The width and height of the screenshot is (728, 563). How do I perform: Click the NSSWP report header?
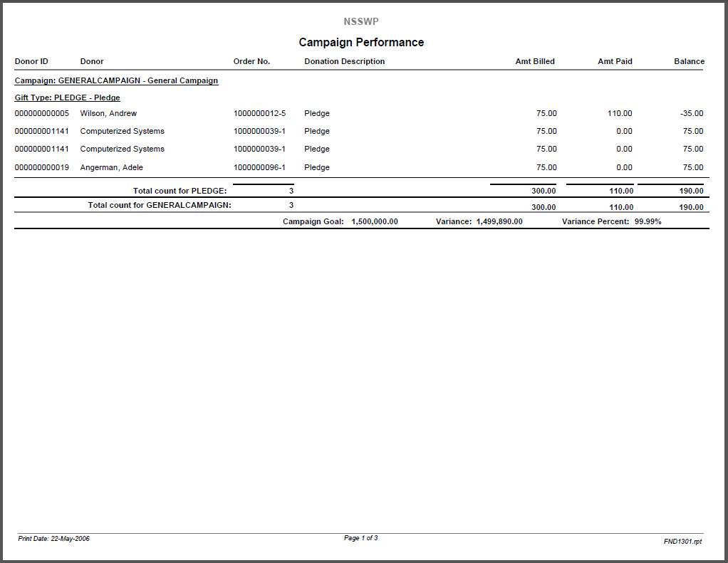coord(360,21)
